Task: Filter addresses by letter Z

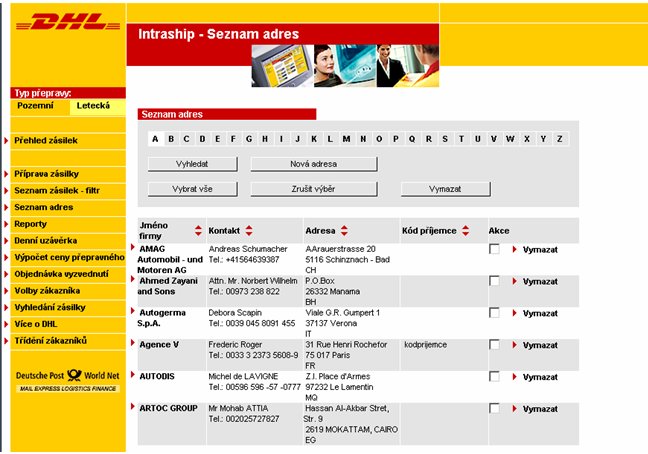Action: (560, 139)
